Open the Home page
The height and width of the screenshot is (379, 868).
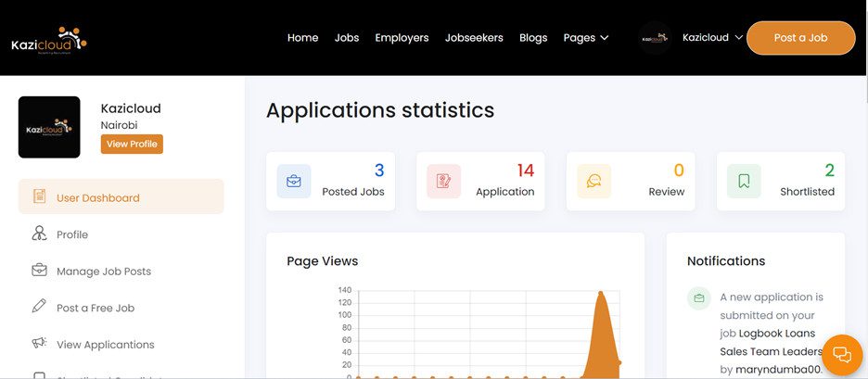[303, 38]
